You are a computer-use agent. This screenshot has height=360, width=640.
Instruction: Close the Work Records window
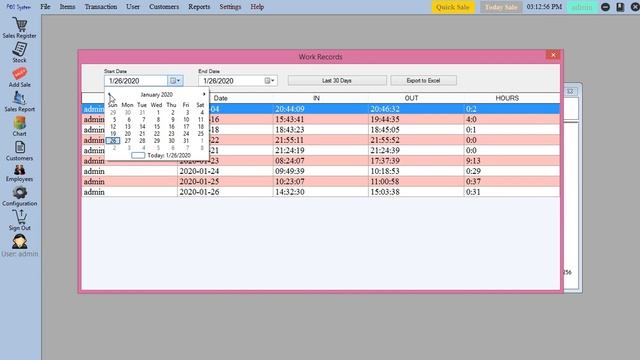553,55
